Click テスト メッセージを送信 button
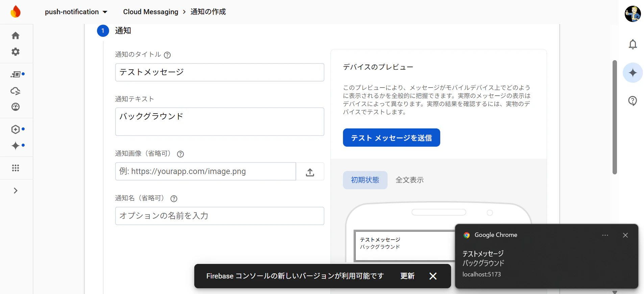The width and height of the screenshot is (644, 294). coord(392,138)
